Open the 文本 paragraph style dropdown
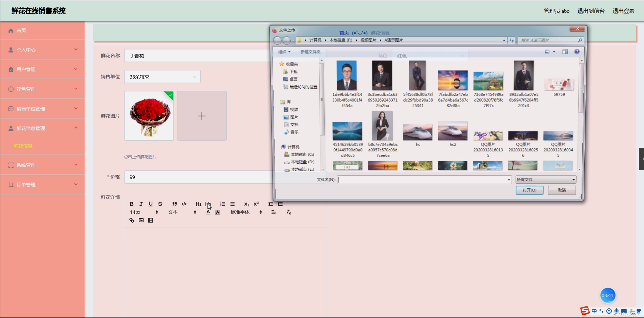This screenshot has height=318, width=644. click(182, 212)
